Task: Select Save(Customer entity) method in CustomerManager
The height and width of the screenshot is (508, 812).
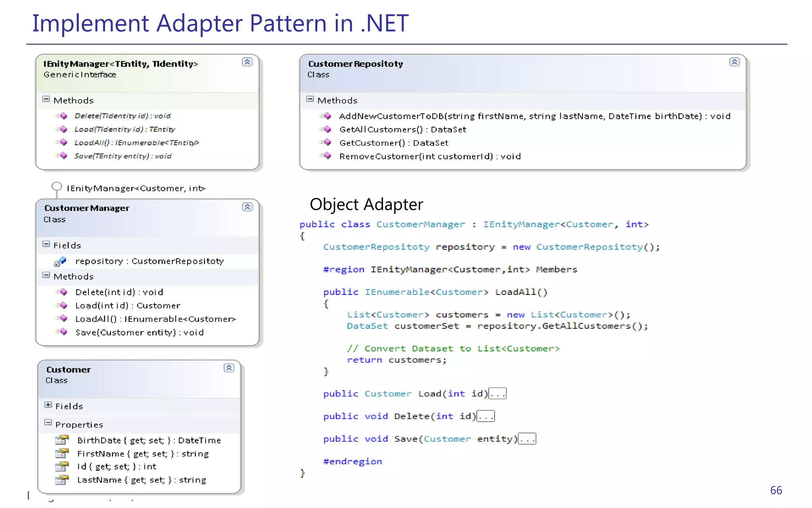Action: (x=139, y=333)
